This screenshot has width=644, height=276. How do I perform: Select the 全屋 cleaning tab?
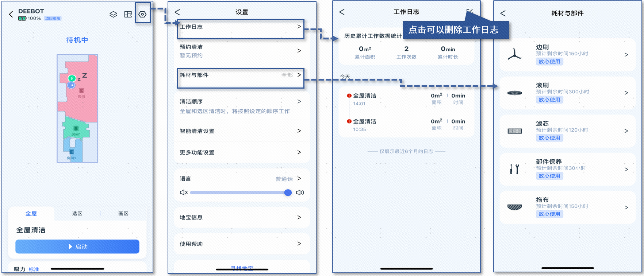click(x=31, y=214)
